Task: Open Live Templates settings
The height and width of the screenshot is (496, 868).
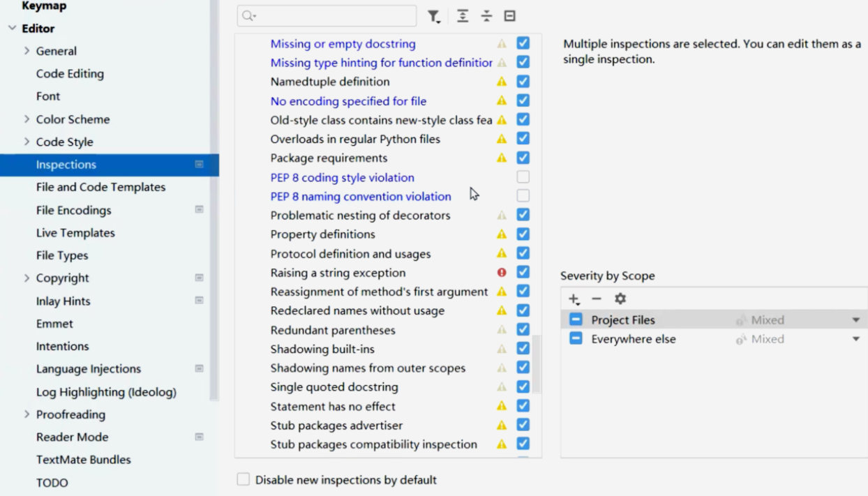Action: (75, 233)
